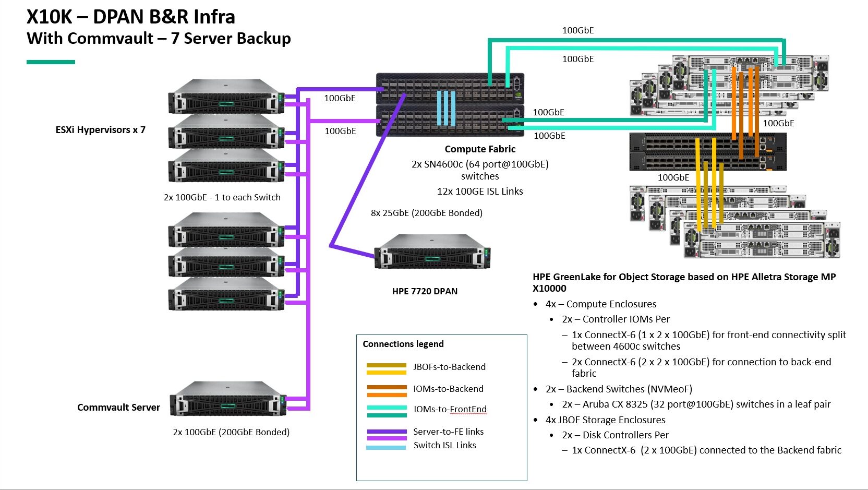Click the Commvault Server image
Image resolution: width=868 pixels, height=490 pixels.
228,399
